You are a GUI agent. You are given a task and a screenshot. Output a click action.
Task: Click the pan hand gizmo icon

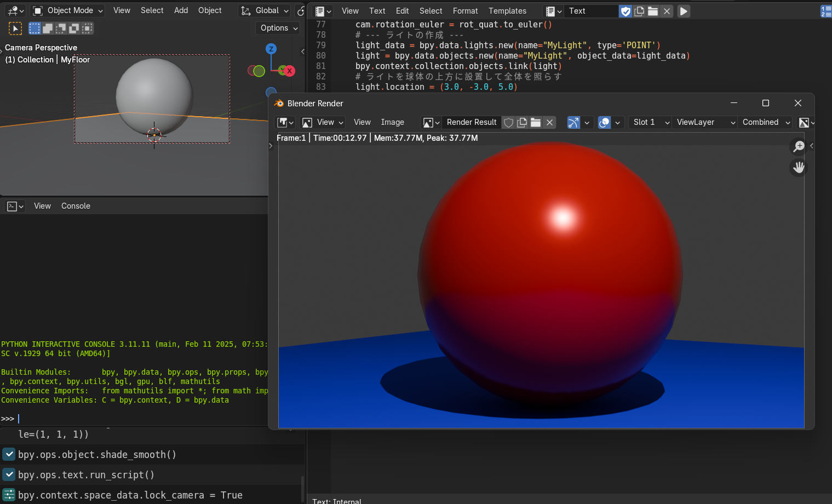pos(799,167)
